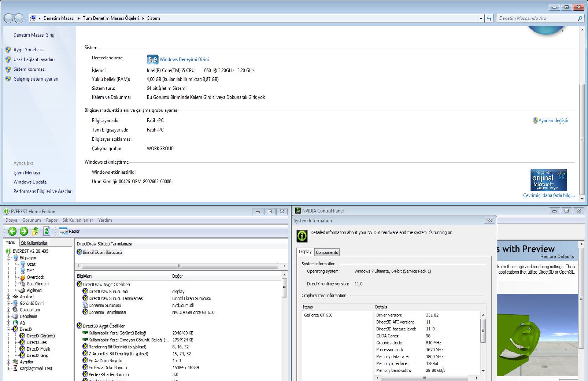
Task: Open the Aygıt Yöneticisi link
Action: pyautogui.click(x=29, y=50)
